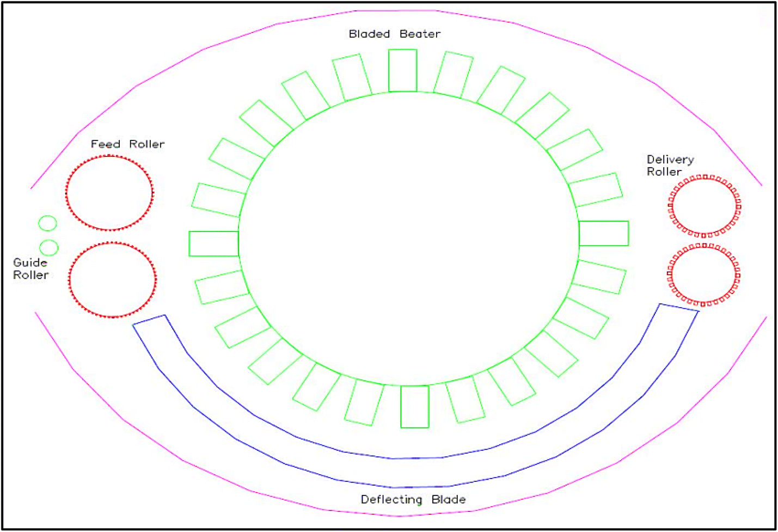Select the upper small green guide roller
The image size is (778, 532).
coord(48,223)
